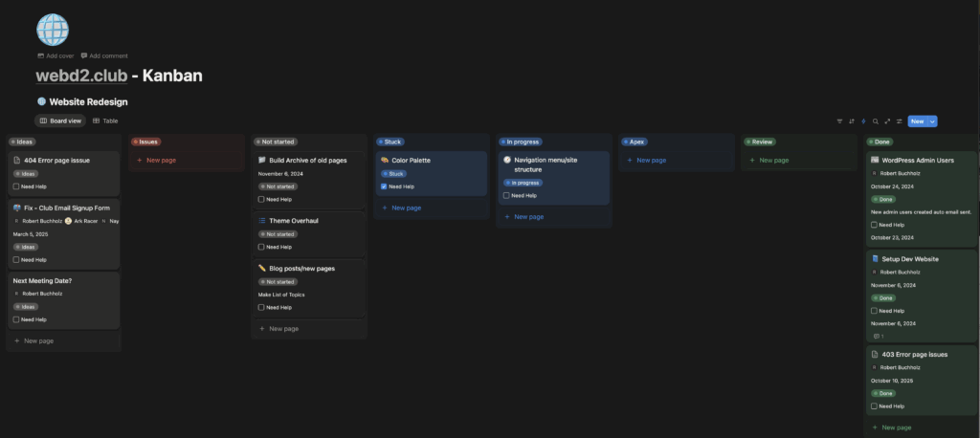
Task: Switch to the Table view tab
Action: (x=105, y=120)
